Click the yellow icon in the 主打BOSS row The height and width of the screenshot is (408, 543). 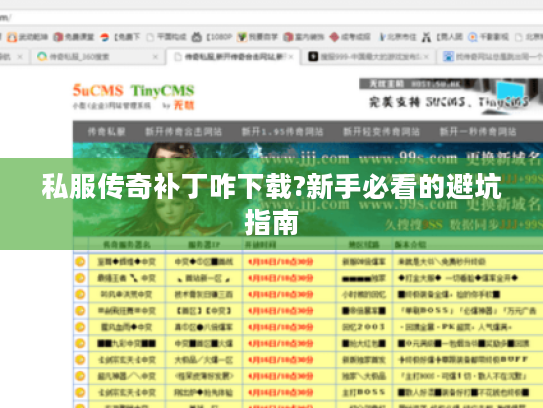[80, 392]
